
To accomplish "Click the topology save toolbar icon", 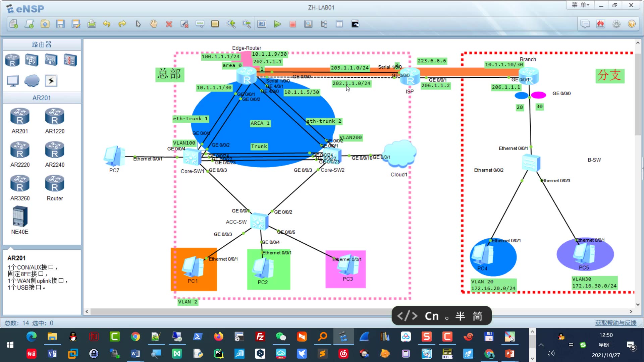I will 60,24.
